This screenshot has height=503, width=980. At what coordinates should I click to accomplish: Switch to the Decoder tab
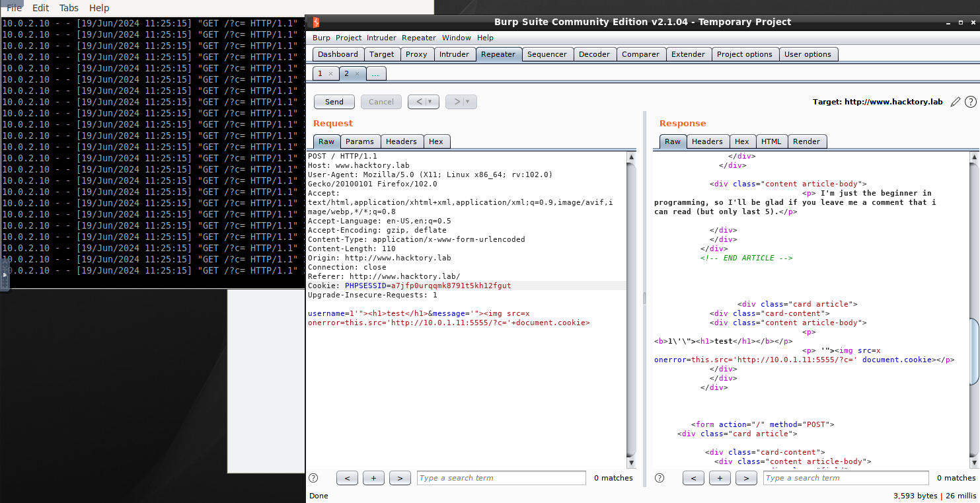point(594,54)
